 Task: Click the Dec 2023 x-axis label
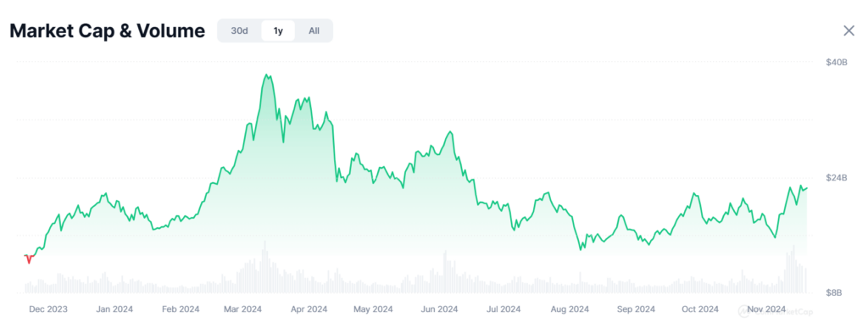click(x=48, y=309)
